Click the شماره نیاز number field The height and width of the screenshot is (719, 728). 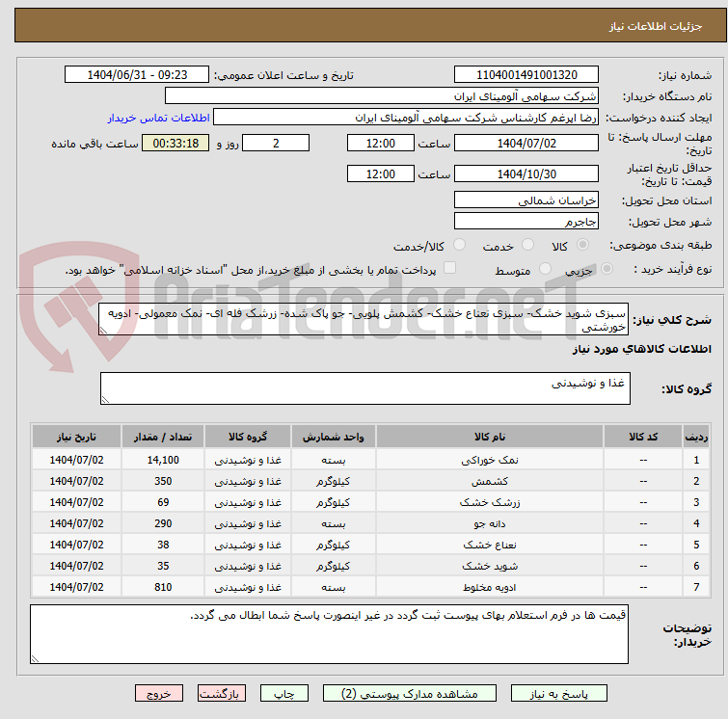coord(526,75)
